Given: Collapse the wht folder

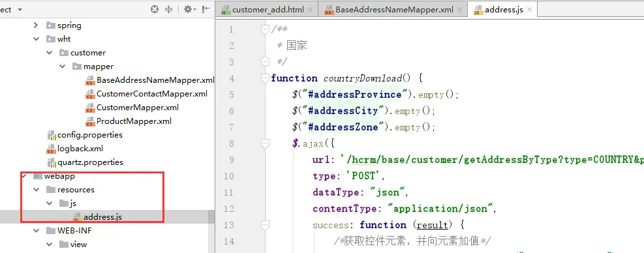Looking at the screenshot, I should click(36, 39).
